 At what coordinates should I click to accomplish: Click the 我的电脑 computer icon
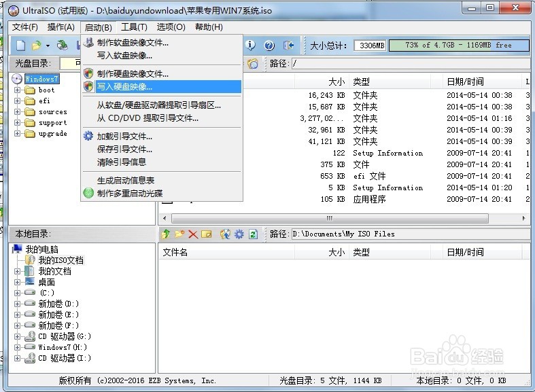click(17, 249)
